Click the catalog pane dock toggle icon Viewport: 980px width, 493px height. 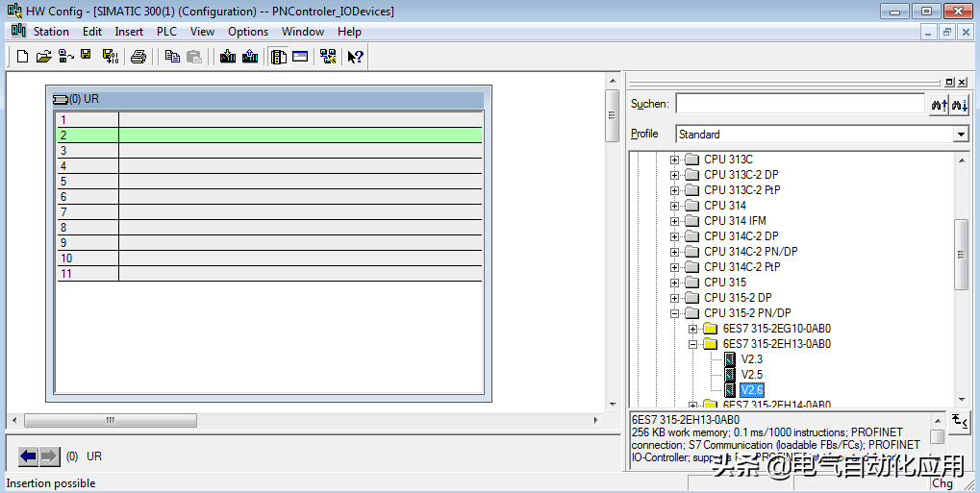point(949,82)
